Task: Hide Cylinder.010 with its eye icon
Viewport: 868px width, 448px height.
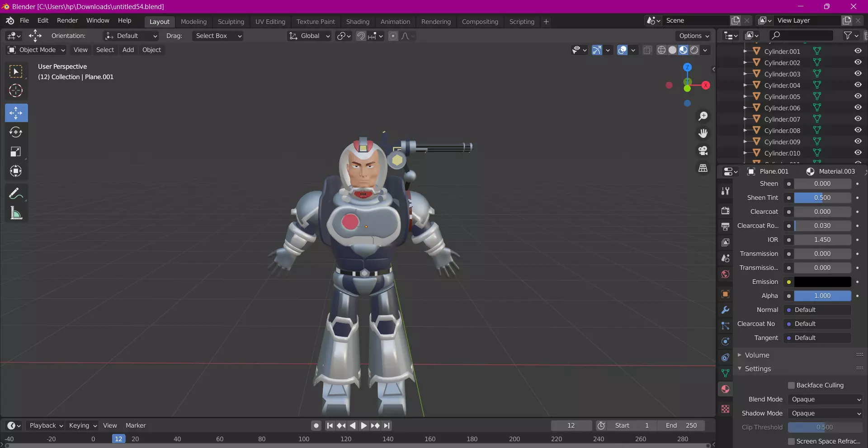Action: (858, 153)
